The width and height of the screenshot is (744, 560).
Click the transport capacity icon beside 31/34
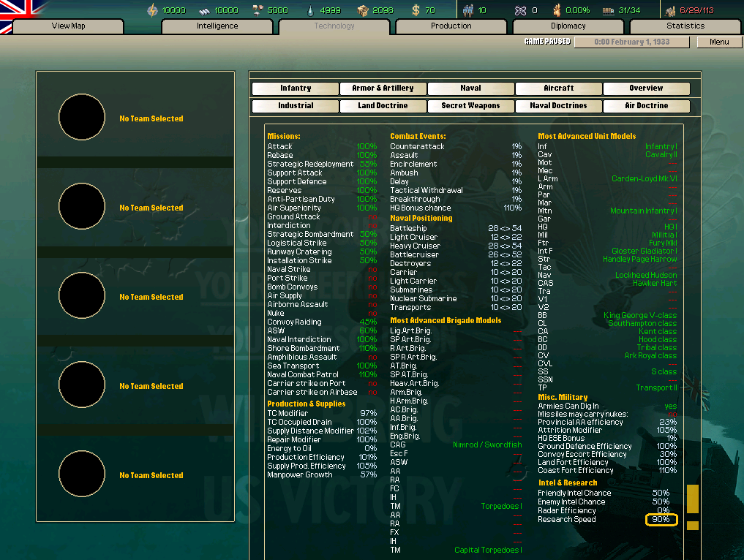(x=609, y=10)
